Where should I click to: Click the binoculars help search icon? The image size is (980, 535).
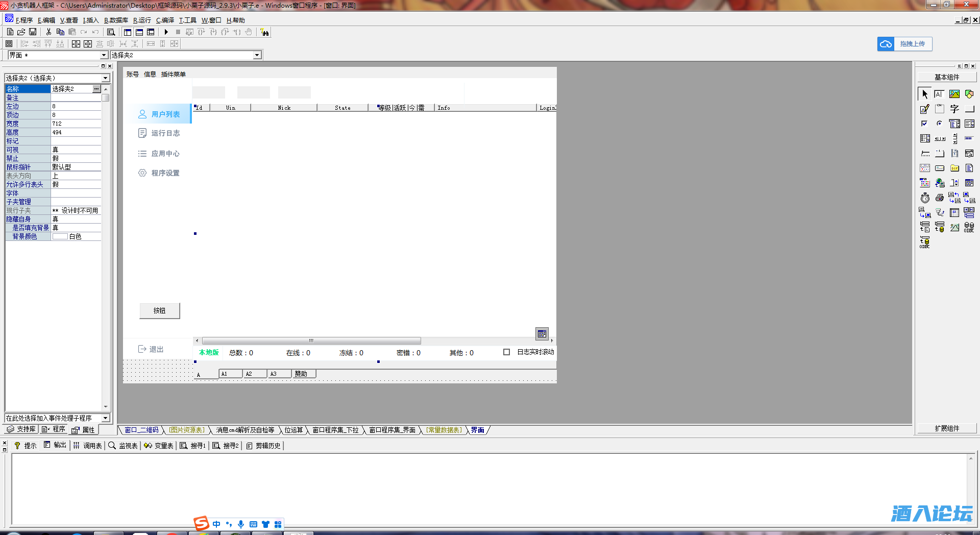click(x=264, y=32)
